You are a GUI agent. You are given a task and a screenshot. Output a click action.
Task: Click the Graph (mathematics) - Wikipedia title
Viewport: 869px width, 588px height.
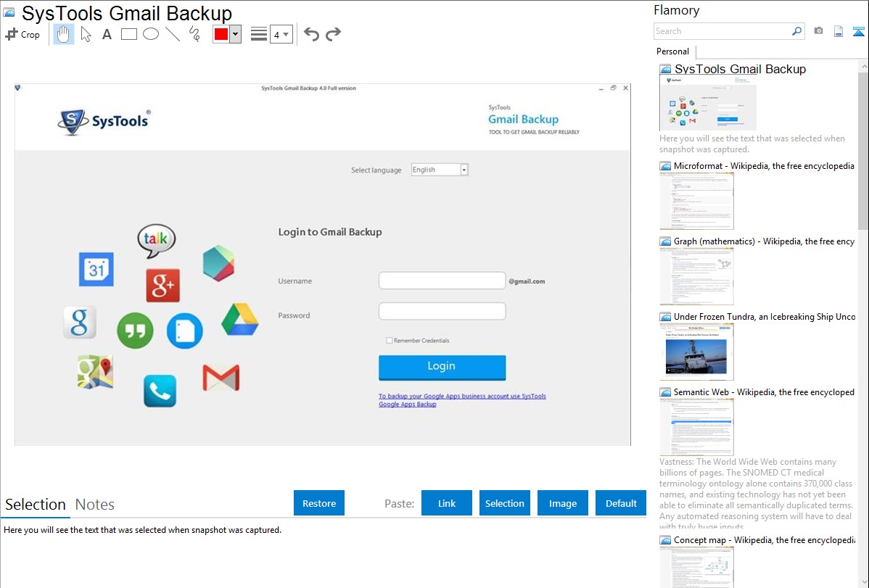[x=764, y=241]
